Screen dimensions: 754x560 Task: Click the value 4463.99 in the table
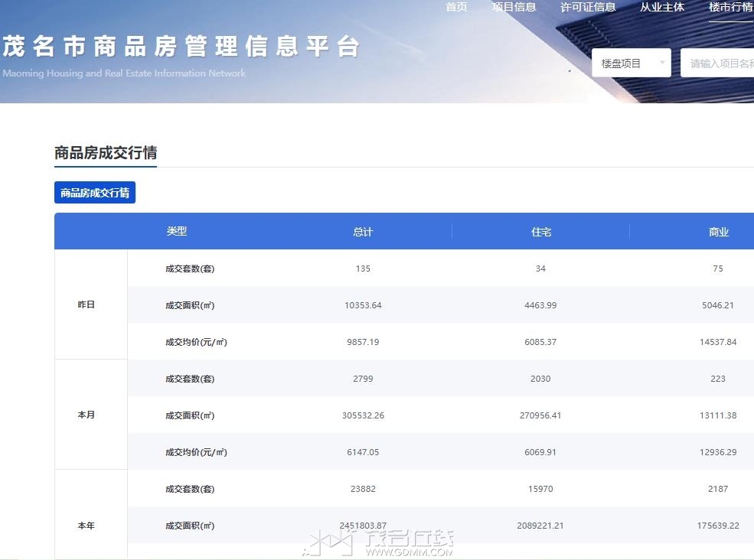[x=540, y=305]
